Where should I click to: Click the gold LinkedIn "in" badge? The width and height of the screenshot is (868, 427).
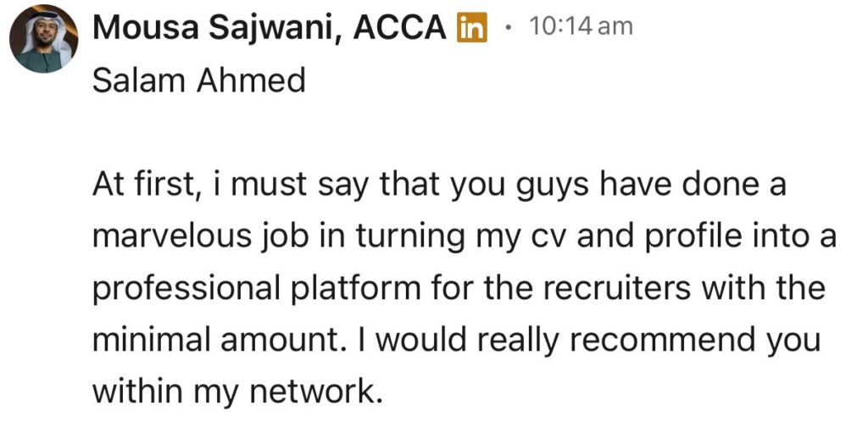[x=471, y=28]
